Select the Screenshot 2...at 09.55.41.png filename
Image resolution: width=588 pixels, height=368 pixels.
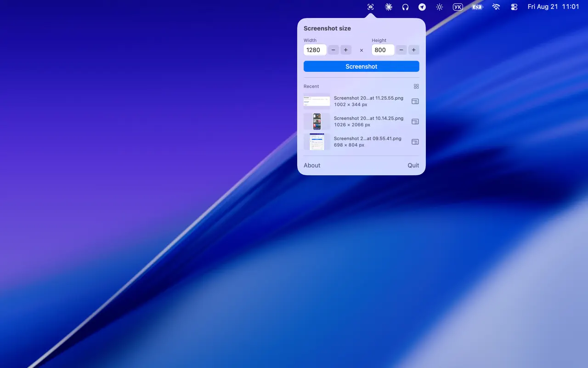coord(367,138)
